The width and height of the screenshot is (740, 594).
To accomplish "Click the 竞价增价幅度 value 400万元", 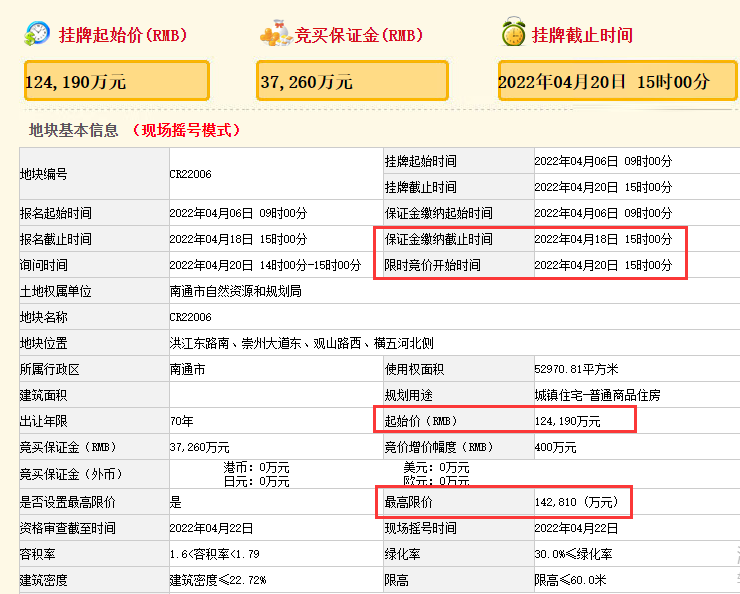I will tap(555, 447).
